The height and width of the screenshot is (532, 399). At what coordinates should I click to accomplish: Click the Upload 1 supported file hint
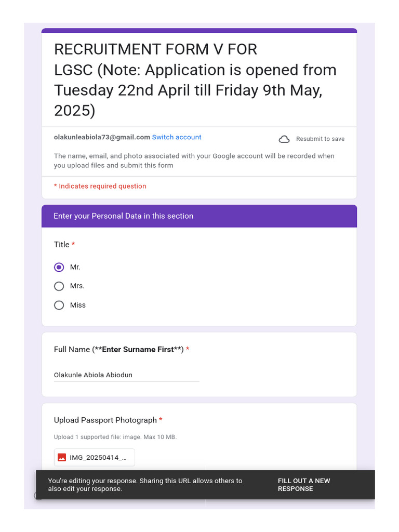(115, 437)
